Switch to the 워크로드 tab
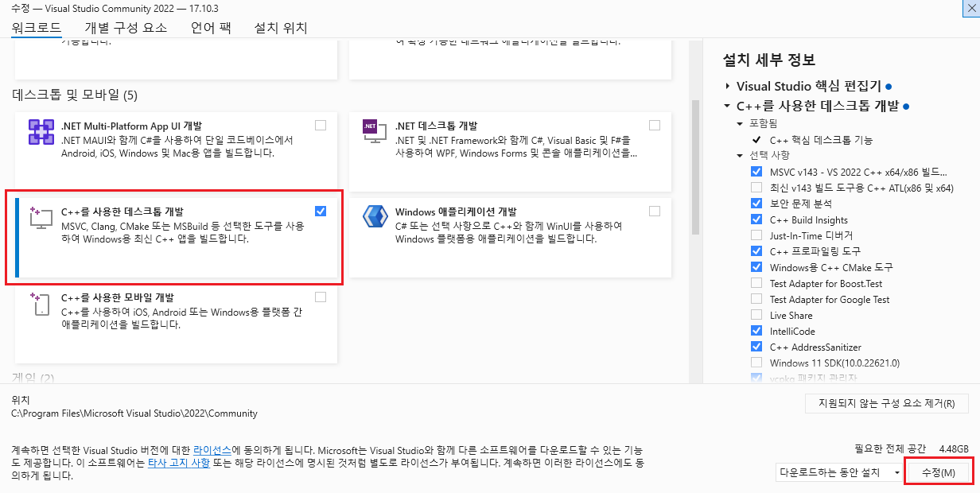980x493 pixels. tap(37, 28)
